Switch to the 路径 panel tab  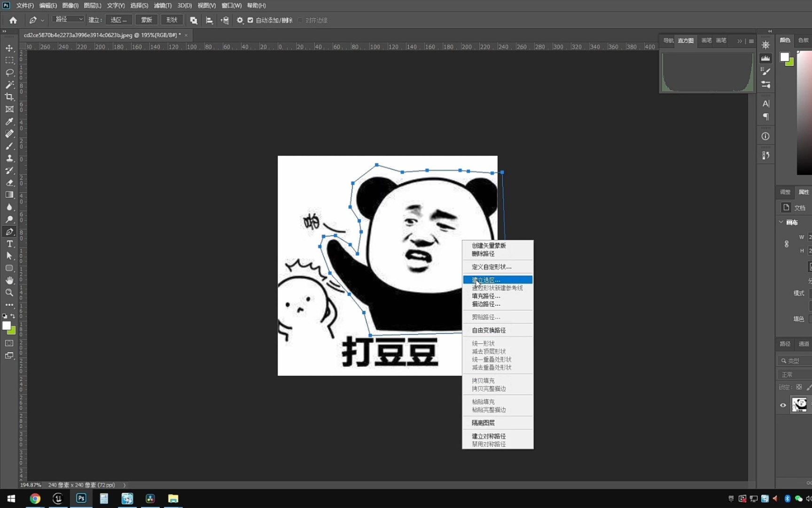click(785, 344)
